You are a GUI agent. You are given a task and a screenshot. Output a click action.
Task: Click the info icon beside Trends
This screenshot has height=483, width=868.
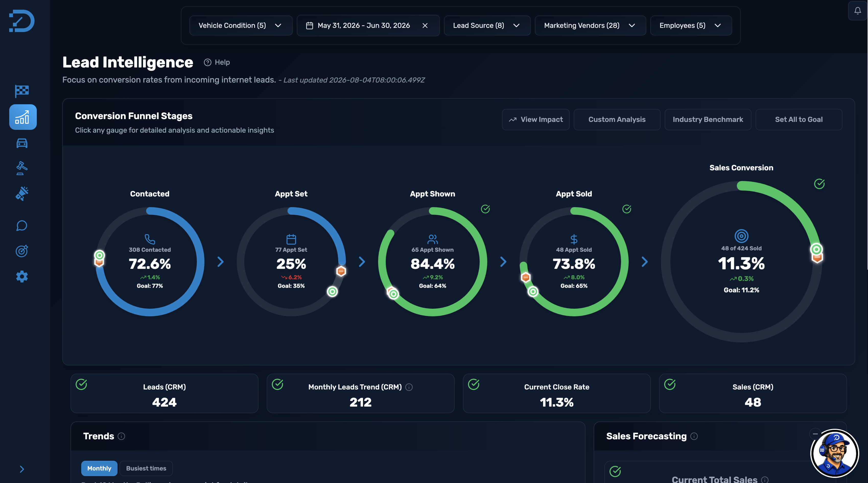122,436
